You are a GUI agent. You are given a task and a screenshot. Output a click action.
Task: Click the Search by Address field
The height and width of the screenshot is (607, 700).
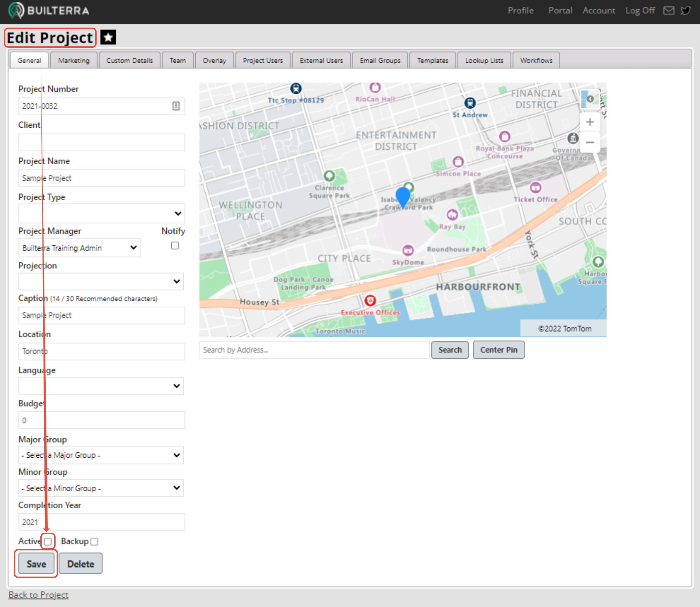tap(314, 350)
